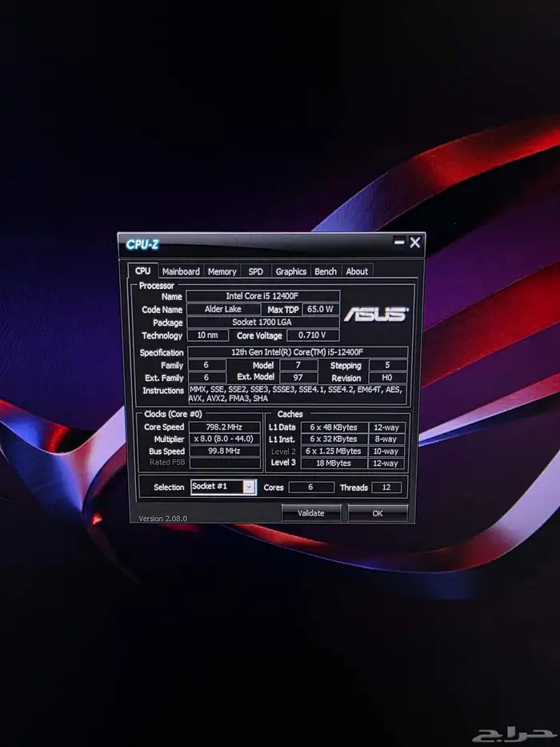Click the Core Speed value field
The image size is (560, 747).
(x=225, y=427)
